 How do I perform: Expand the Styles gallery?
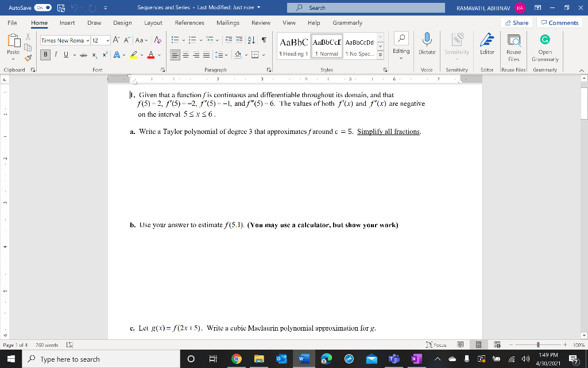381,55
